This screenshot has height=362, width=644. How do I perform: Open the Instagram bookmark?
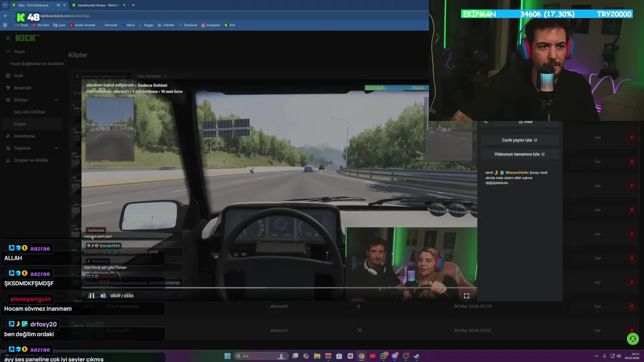pyautogui.click(x=211, y=25)
